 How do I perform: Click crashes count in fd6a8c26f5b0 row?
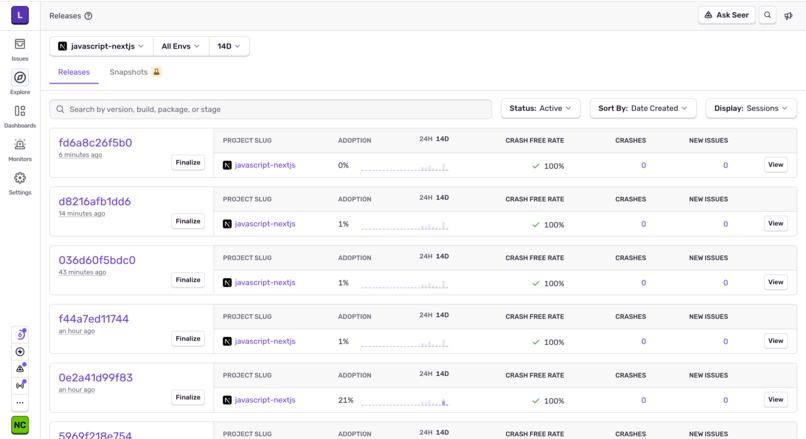pyautogui.click(x=644, y=166)
